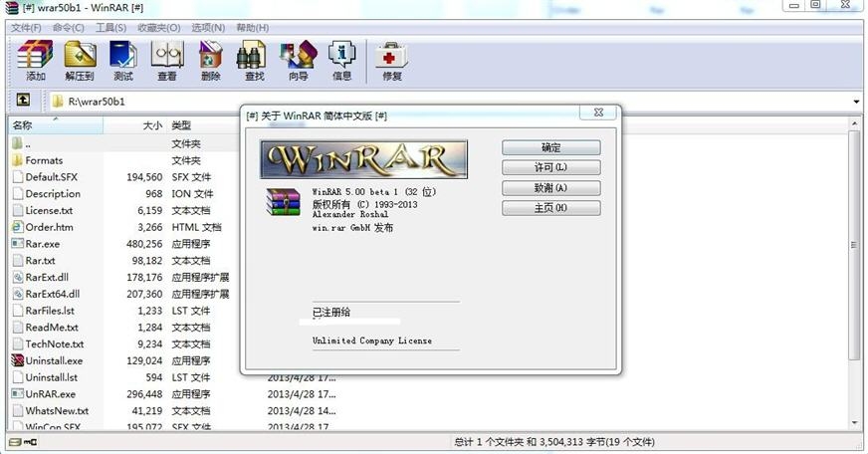Click the WinRAR books icon in About dialog
The image size is (868, 454).
click(x=283, y=201)
